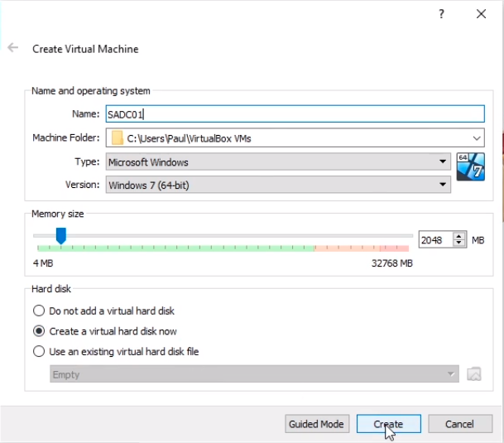Screen dimensions: 504x443
Task: Click the back arrow icon
Action: pyautogui.click(x=13, y=48)
